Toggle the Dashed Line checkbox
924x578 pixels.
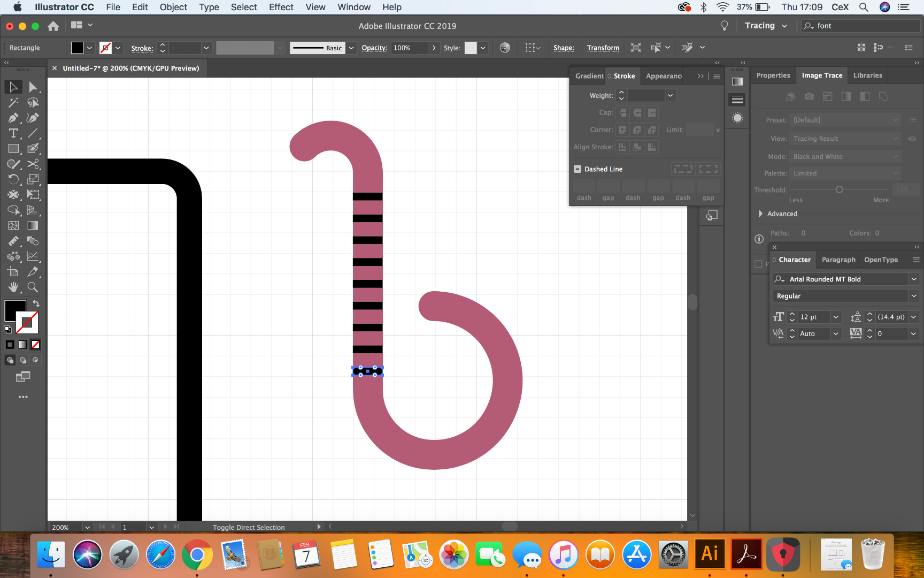(x=577, y=169)
